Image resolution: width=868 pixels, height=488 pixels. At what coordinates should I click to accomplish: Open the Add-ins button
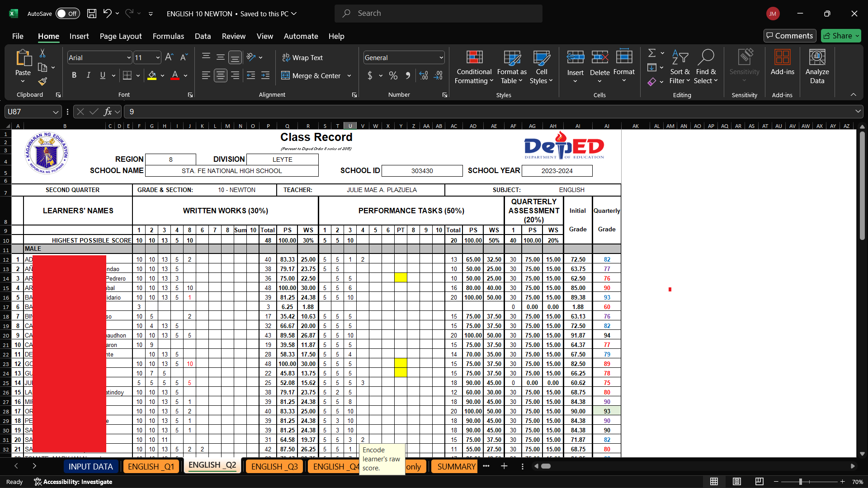[x=783, y=63]
